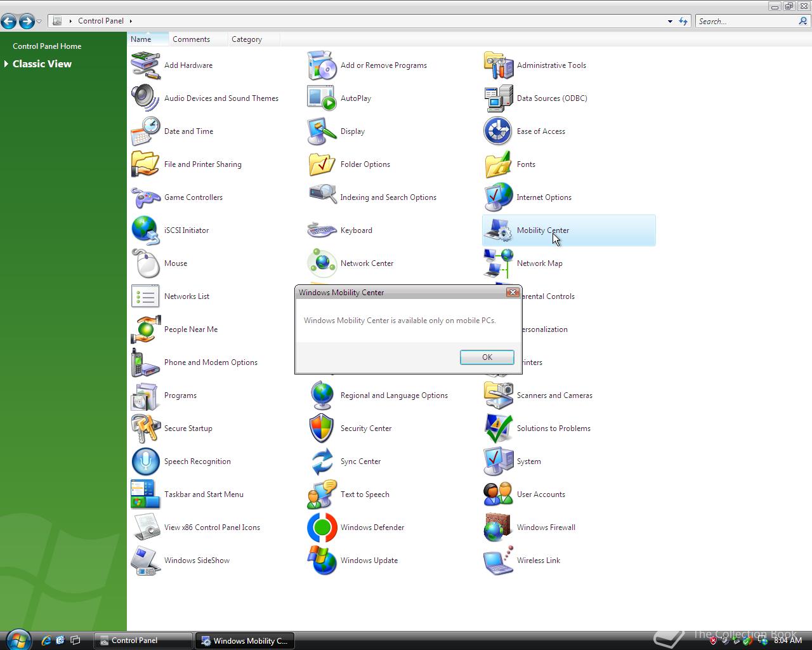Open the Keyboard icon
Screen dimensions: 812x650
pos(322,230)
